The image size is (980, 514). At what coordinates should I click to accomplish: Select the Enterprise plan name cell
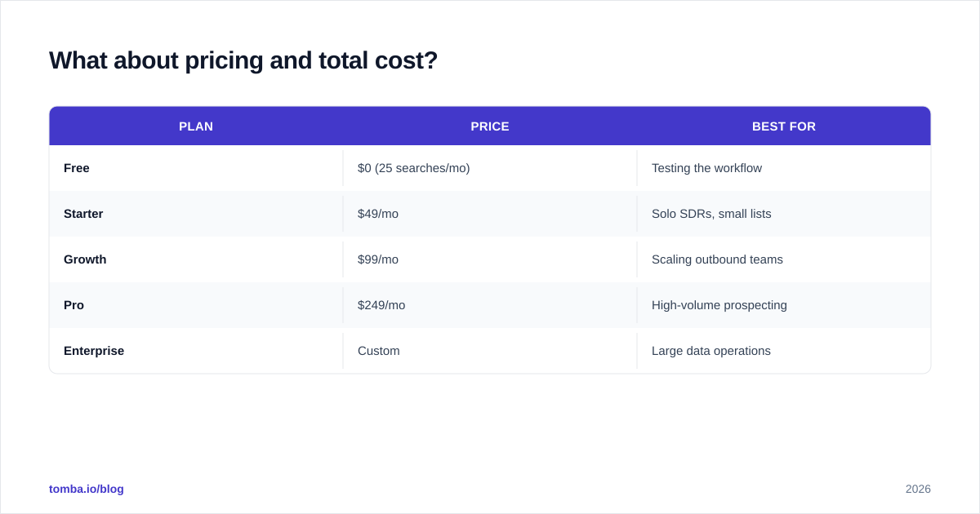(x=196, y=351)
